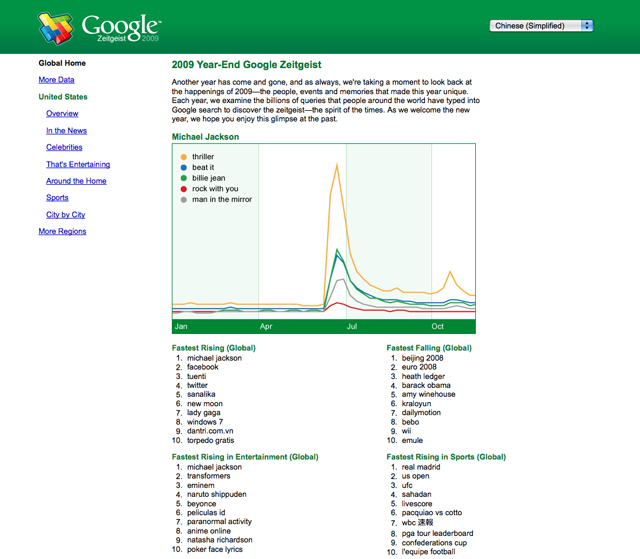Screen dimensions: 640x559
Task: Click 'new moon' list entry
Action: click(205, 404)
